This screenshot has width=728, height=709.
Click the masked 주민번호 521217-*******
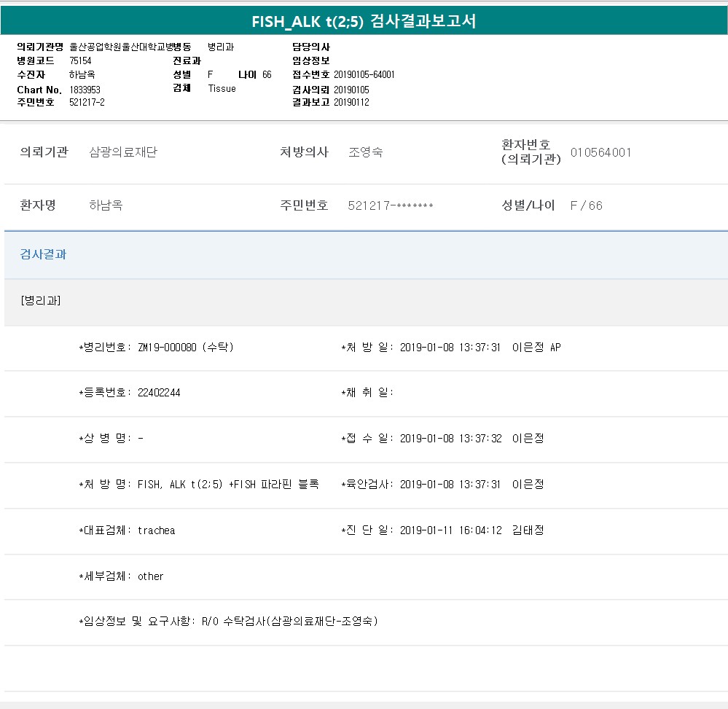coord(391,205)
